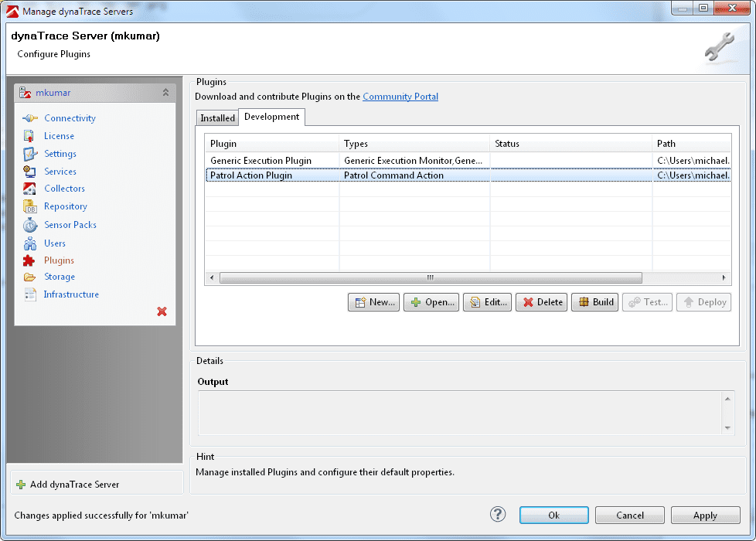Click the green plus Add server icon
Viewport: 756px width, 541px height.
(21, 485)
